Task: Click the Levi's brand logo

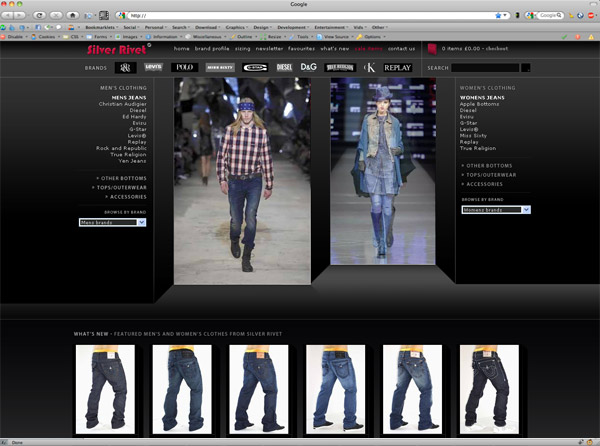Action: [x=153, y=67]
